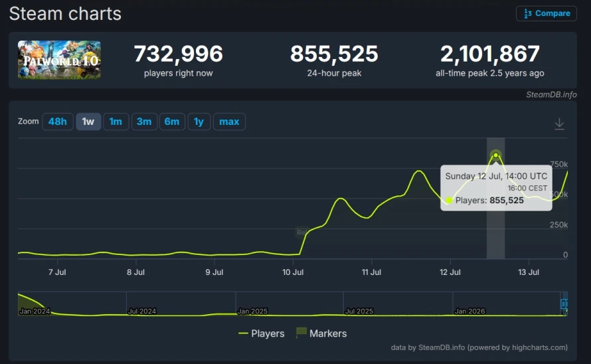Click the highlighted peak data point
This screenshot has width=591, height=364.
coord(495,155)
